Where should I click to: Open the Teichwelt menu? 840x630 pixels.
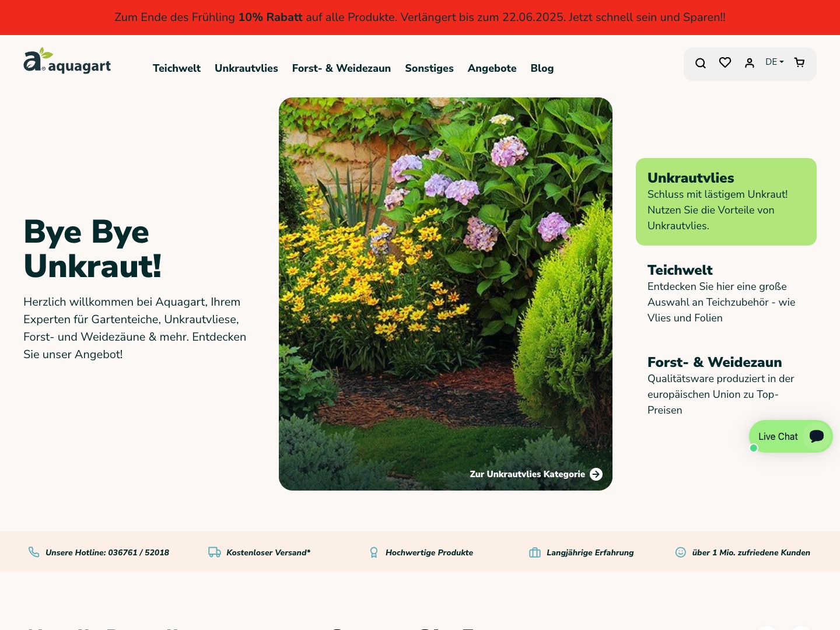(x=176, y=68)
